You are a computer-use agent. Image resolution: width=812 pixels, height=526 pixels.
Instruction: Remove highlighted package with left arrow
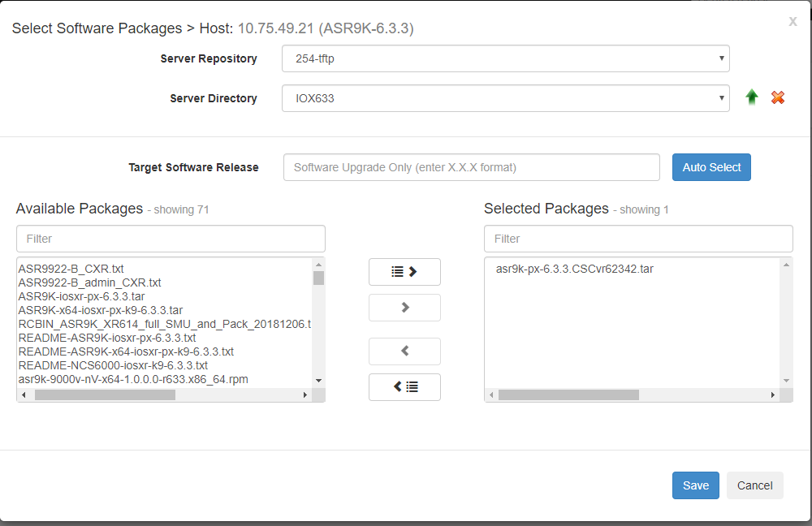coord(404,351)
